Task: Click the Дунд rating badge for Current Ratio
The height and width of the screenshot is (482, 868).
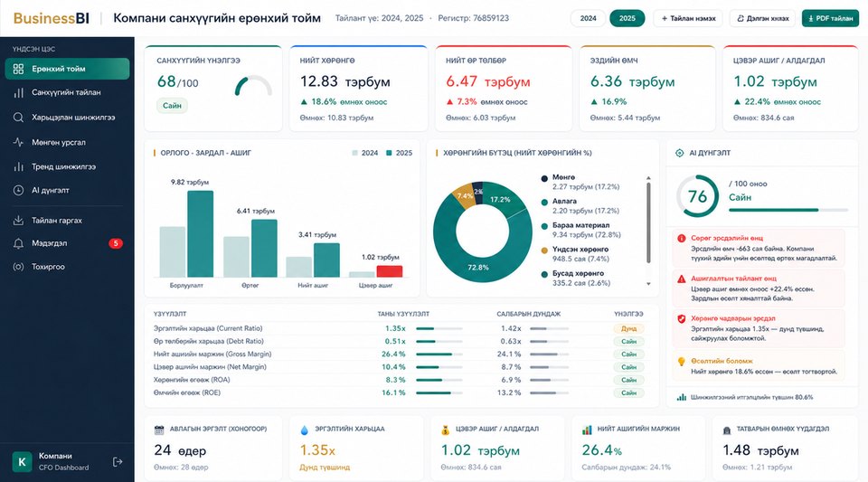Action: [x=628, y=328]
